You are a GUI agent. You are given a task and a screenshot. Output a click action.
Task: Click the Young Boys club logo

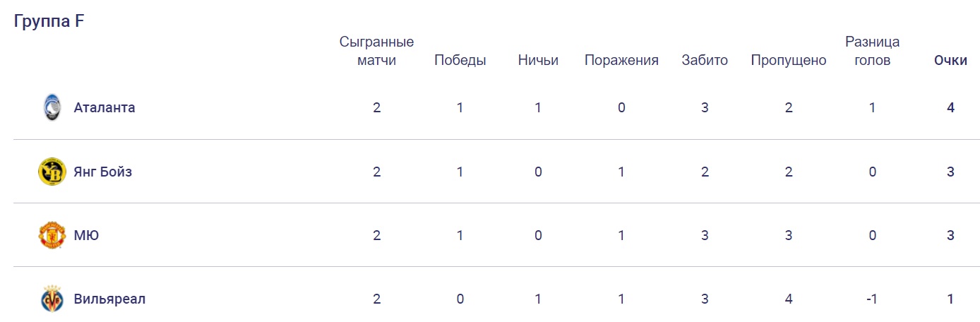pyautogui.click(x=52, y=172)
